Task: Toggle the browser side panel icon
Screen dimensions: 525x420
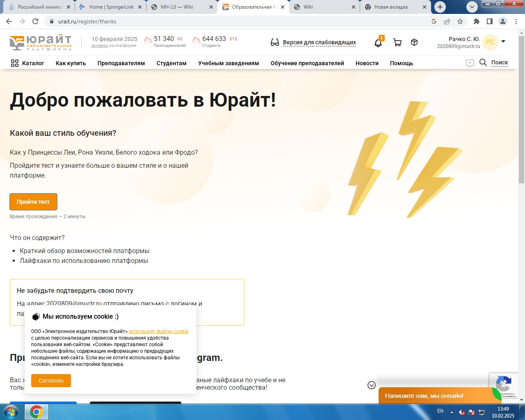Action: click(x=489, y=21)
